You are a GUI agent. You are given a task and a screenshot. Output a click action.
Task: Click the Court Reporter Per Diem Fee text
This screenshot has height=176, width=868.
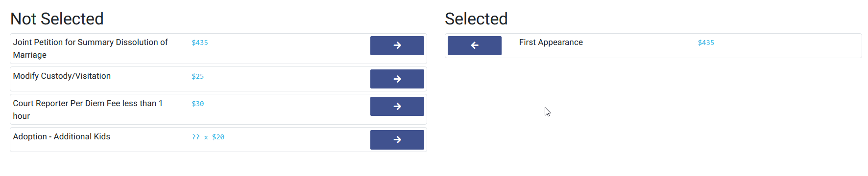(x=88, y=110)
